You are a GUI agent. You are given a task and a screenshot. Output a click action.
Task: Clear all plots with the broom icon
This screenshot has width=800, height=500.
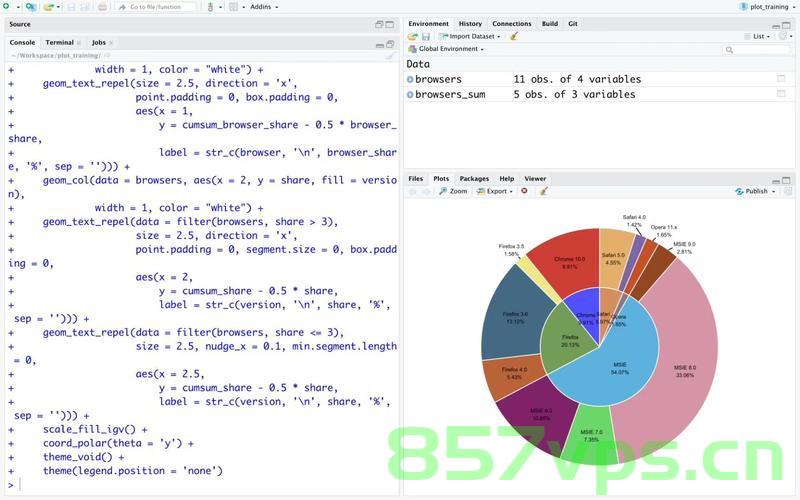coord(544,191)
